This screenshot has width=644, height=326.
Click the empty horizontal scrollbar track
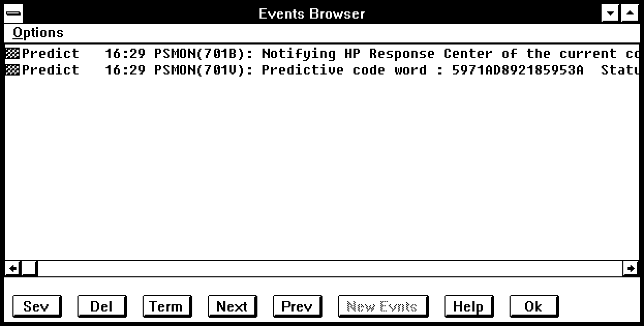pyautogui.click(x=331, y=268)
